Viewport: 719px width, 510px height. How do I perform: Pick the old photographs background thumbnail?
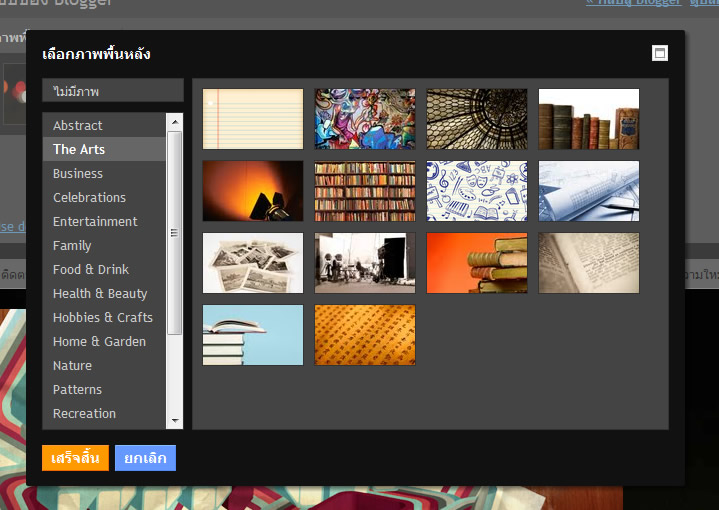(253, 263)
